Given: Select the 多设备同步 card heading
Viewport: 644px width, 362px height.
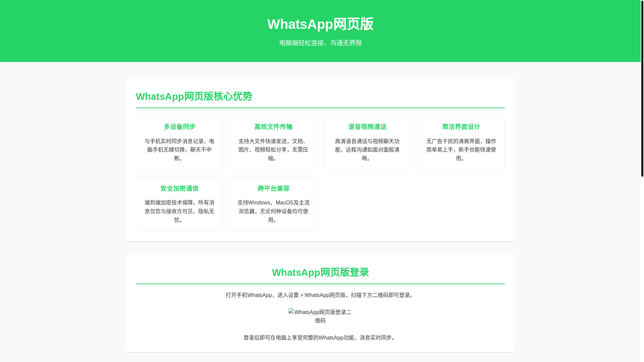Looking at the screenshot, I should click(x=179, y=127).
